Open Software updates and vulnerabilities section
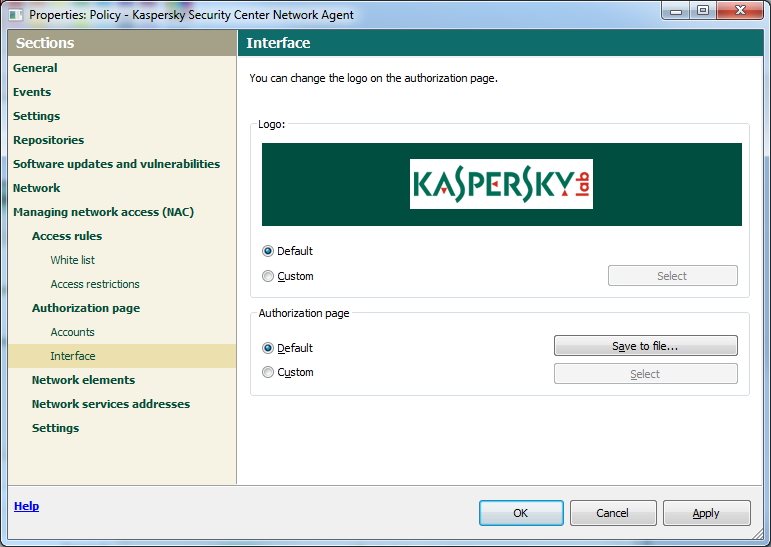771x547 pixels. point(117,164)
